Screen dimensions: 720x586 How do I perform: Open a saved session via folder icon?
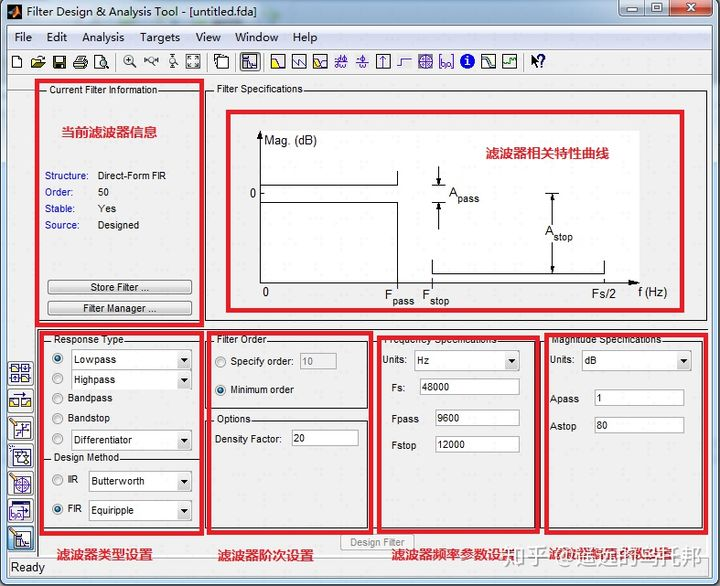(x=38, y=62)
